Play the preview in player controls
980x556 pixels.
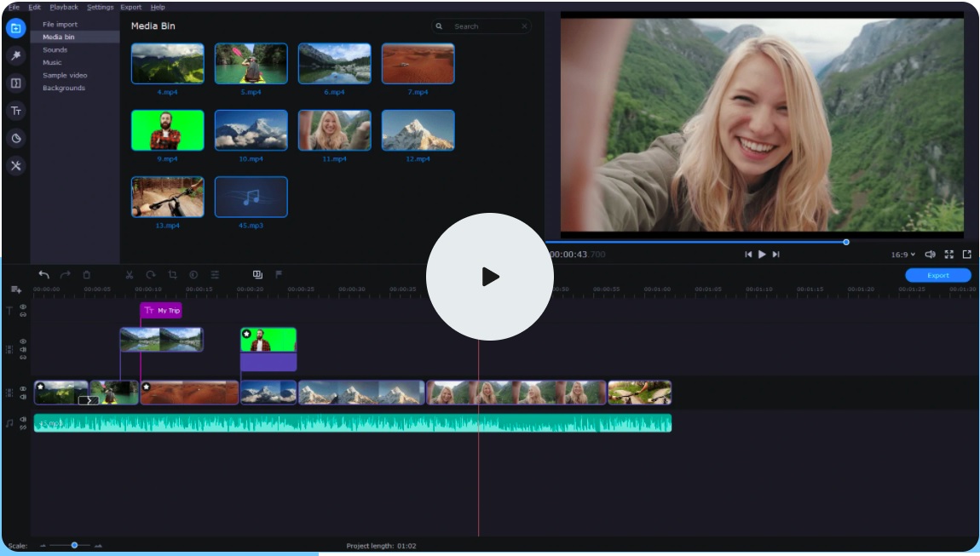762,255
